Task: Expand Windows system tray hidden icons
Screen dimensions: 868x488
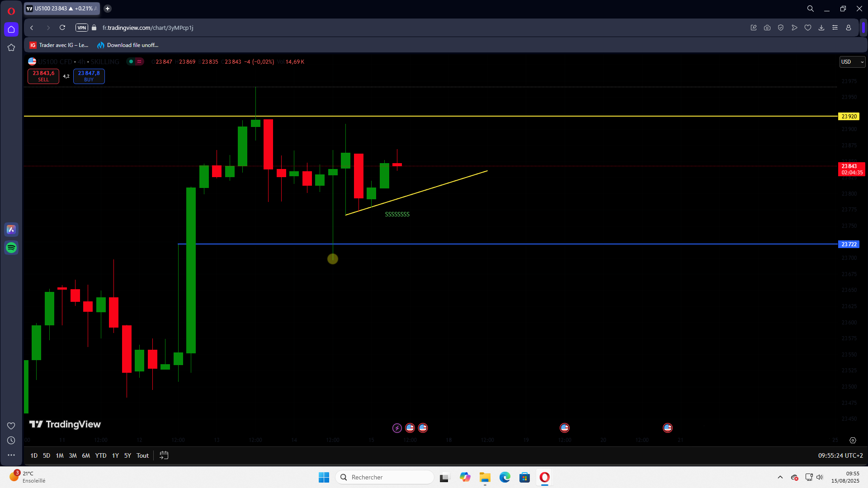Action: pos(780,477)
